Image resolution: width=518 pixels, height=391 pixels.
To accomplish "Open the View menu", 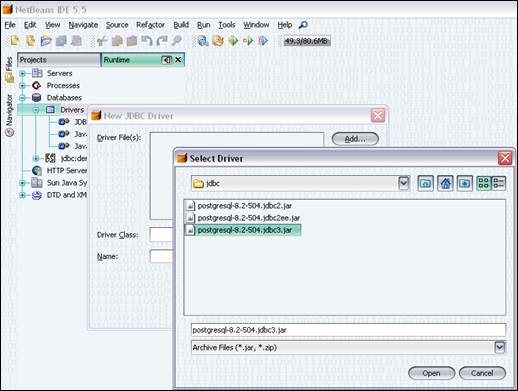I will (53, 25).
